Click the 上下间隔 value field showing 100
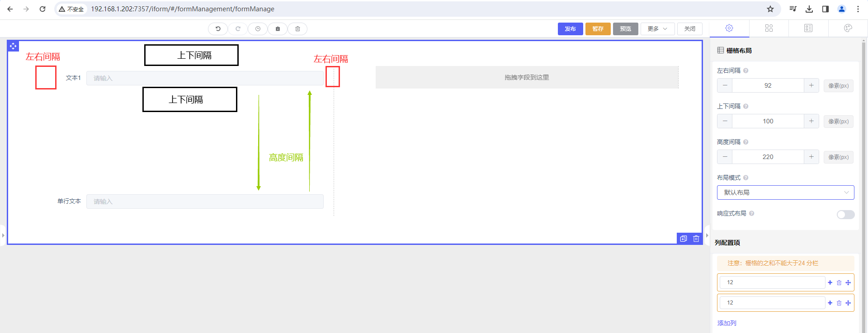868x333 pixels. (x=768, y=121)
